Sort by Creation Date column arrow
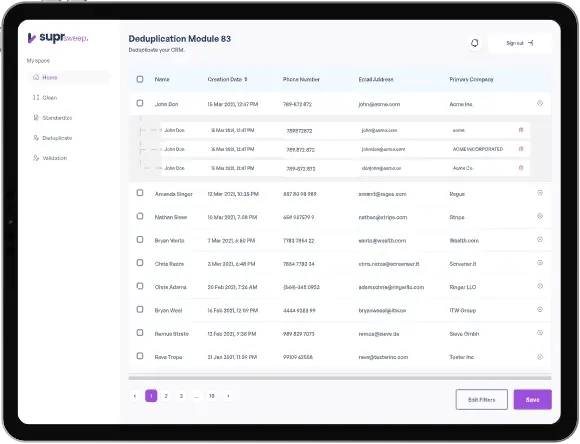Screen dimensions: 580x444 [246, 79]
